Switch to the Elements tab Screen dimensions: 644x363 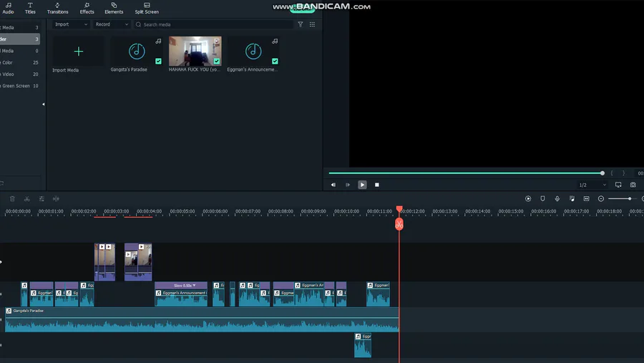(114, 8)
